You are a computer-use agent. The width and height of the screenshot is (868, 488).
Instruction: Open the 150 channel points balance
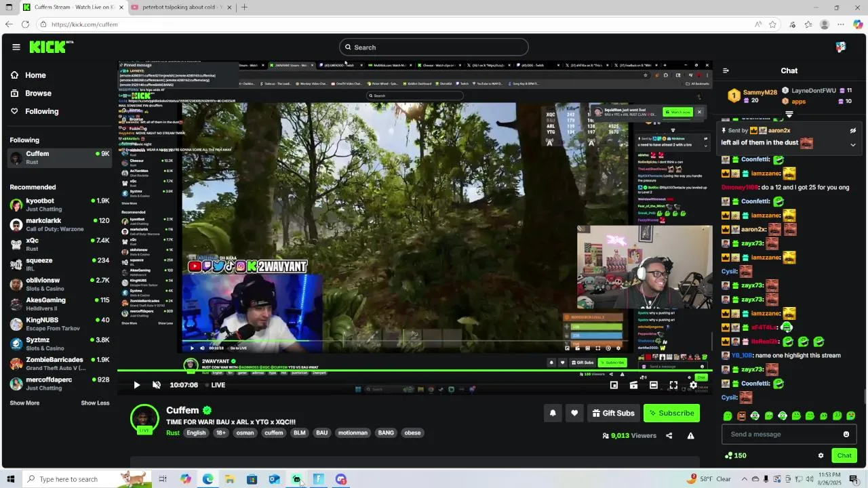point(735,455)
